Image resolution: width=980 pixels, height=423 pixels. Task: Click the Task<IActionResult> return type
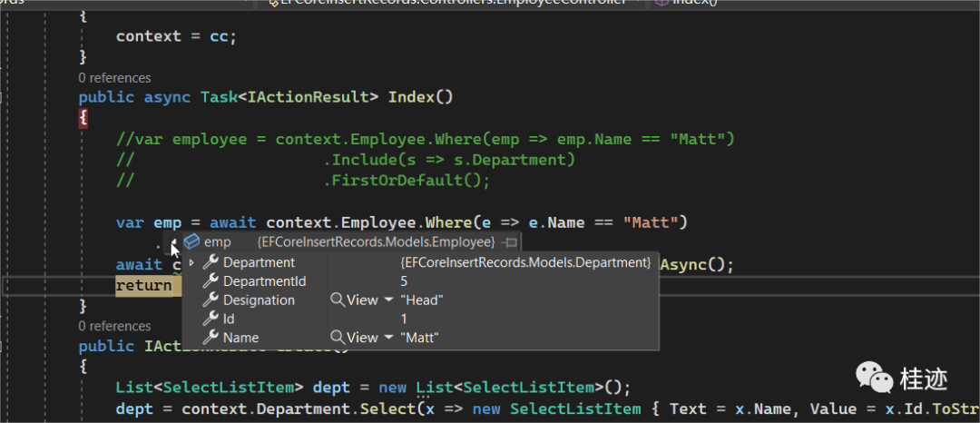coord(289,97)
